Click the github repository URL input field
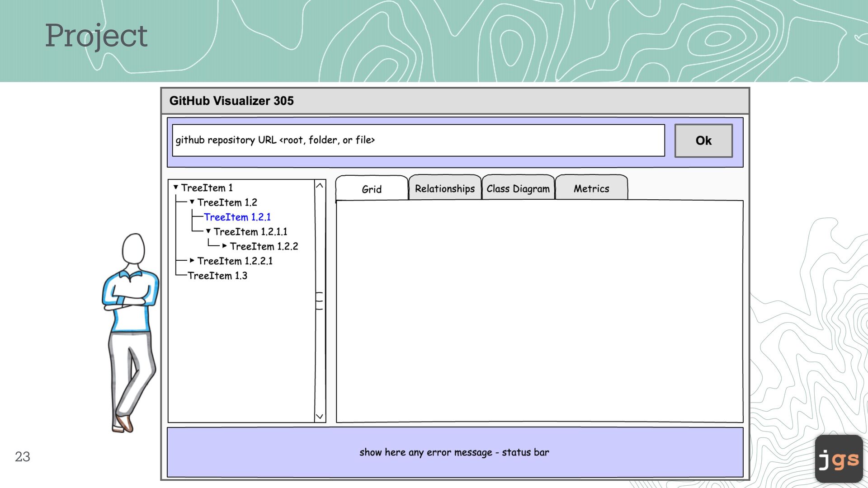Image resolution: width=868 pixels, height=488 pixels. coord(419,140)
